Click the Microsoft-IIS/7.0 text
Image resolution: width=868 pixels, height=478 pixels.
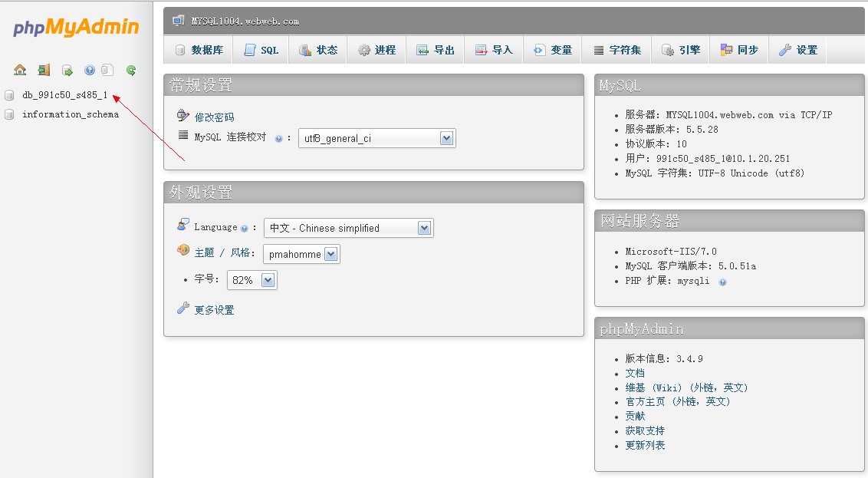(x=671, y=252)
